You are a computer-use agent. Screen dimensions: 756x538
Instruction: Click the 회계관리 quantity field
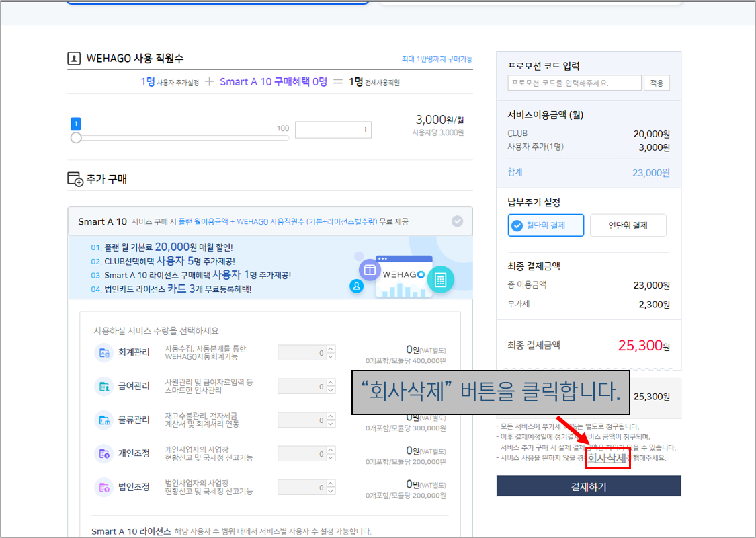[302, 352]
